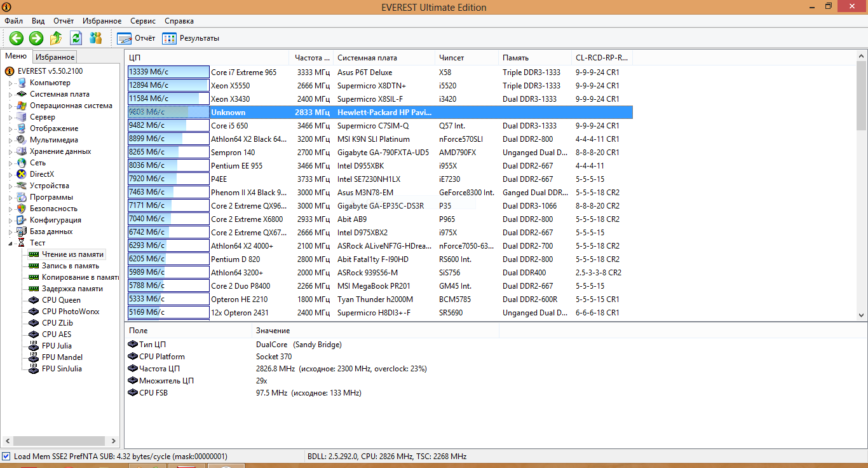Toggle the Load Mem SSE2 status checkbox

click(x=6, y=457)
